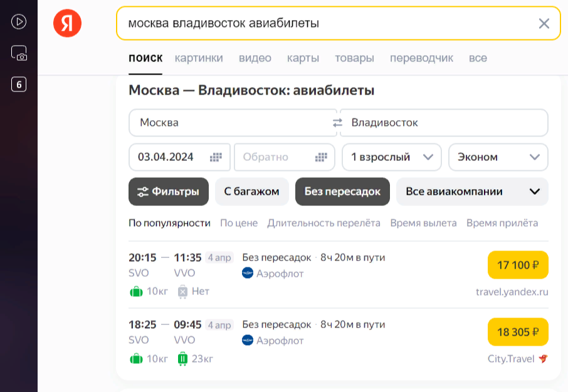Switch to the карты tab
The width and height of the screenshot is (568, 392).
pyautogui.click(x=303, y=58)
